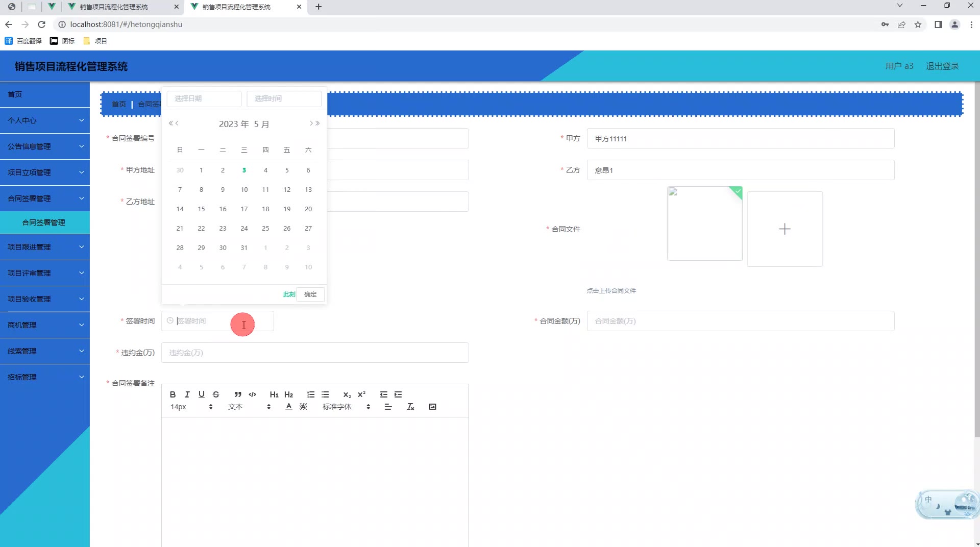The width and height of the screenshot is (980, 547).
Task: Confirm the date with 确定 button
Action: click(x=310, y=294)
